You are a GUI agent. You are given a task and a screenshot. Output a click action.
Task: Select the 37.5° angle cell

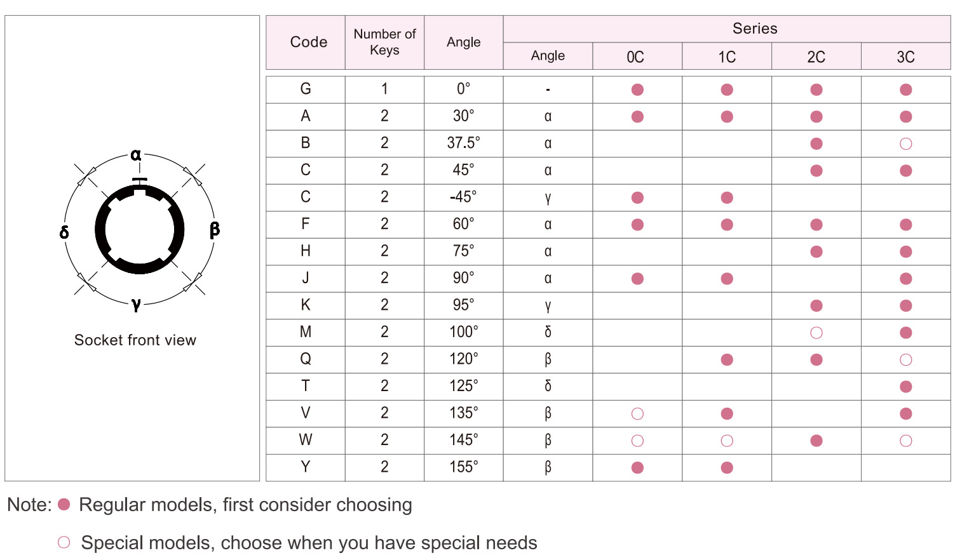(x=463, y=143)
